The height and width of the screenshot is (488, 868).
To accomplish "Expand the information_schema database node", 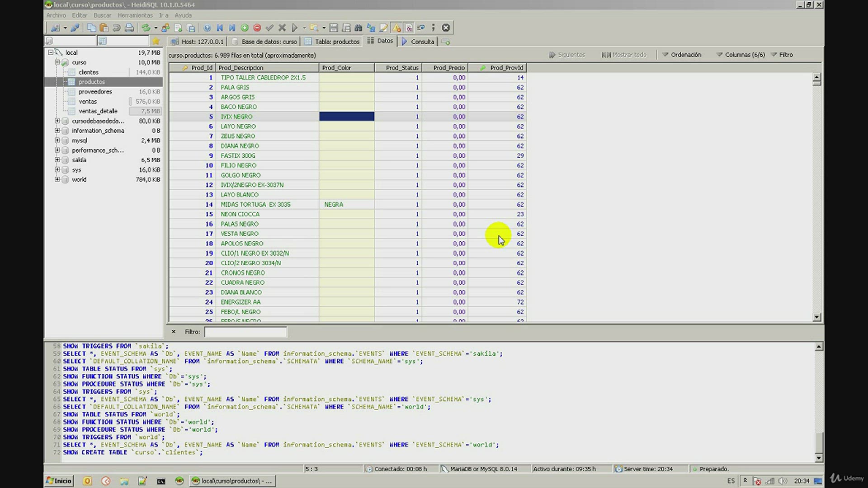I will coord(57,131).
